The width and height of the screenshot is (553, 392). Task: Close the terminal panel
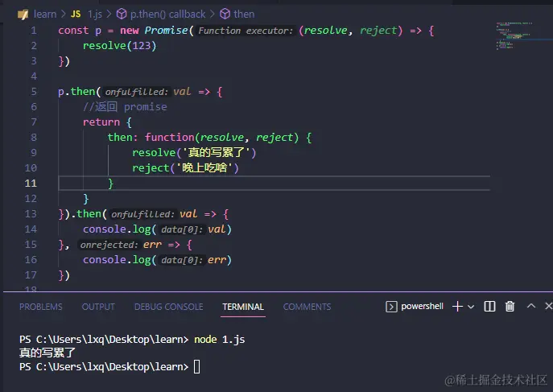point(548,306)
